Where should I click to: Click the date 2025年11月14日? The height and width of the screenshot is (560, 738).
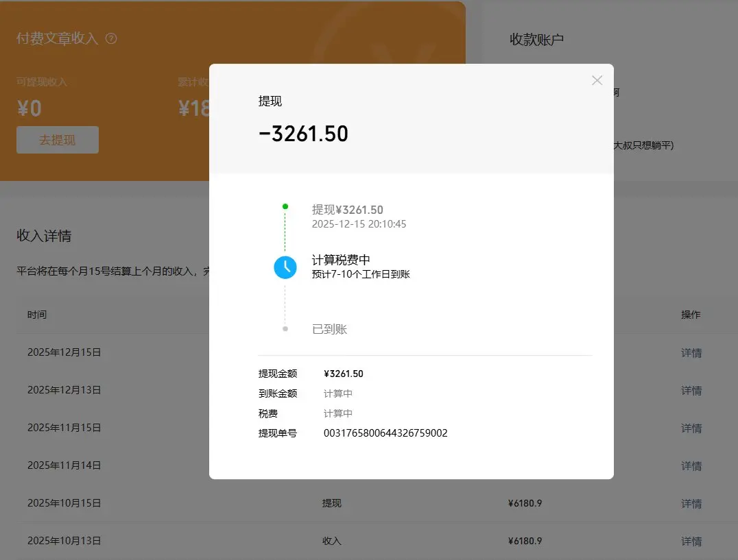64,465
